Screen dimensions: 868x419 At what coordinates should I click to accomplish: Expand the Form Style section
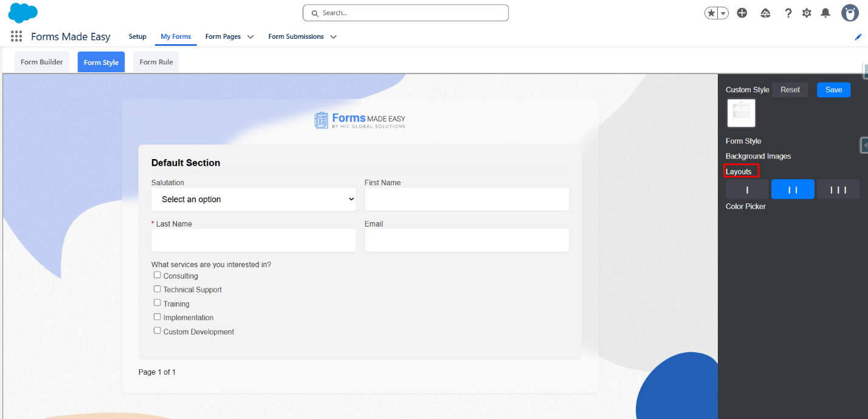(x=743, y=141)
